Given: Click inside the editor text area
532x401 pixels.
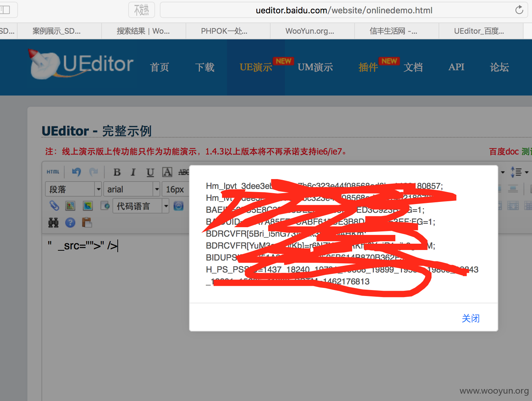Looking at the screenshot, I should coord(116,316).
